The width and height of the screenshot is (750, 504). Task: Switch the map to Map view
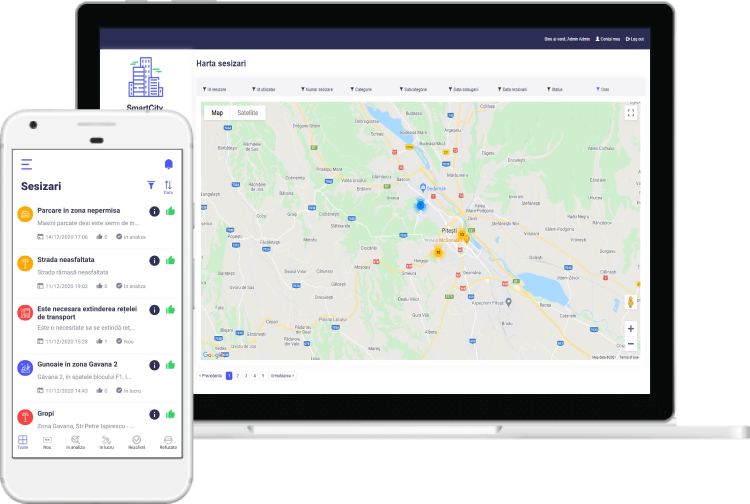click(217, 113)
